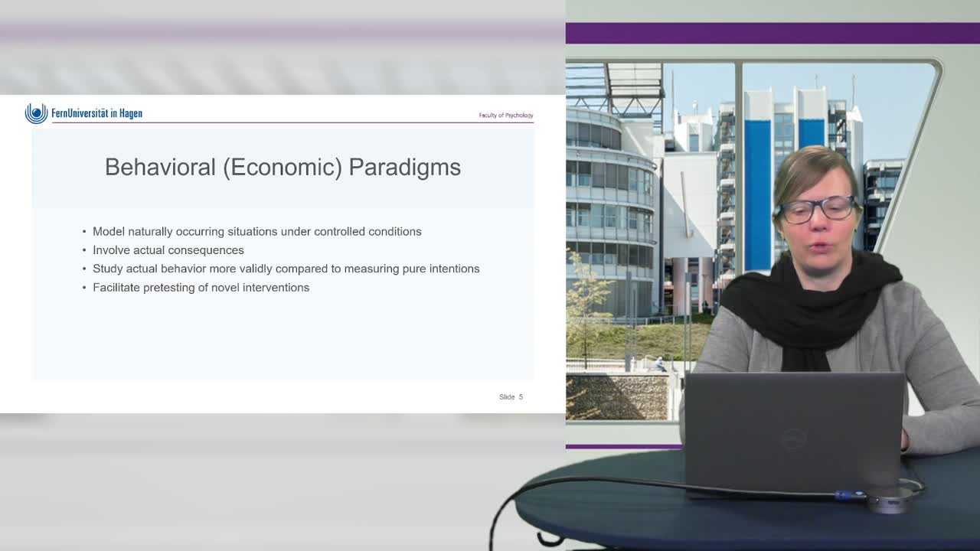Viewport: 980px width, 551px height.
Task: Click the FernUniversität circular logo icon
Action: (x=36, y=113)
